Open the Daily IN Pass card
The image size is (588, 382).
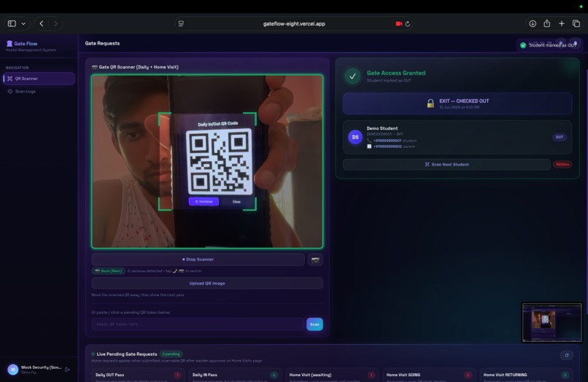(x=235, y=375)
